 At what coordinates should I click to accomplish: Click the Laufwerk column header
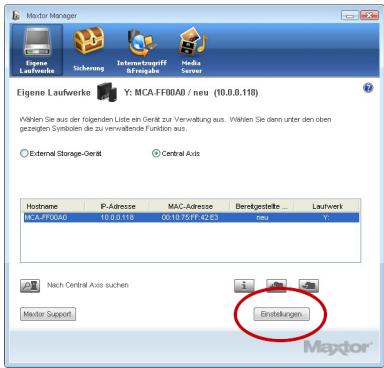(327, 206)
